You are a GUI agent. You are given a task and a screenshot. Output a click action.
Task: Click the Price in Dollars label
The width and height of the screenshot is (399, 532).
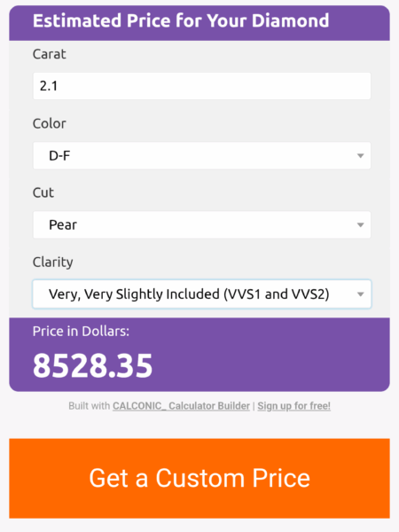tap(81, 331)
